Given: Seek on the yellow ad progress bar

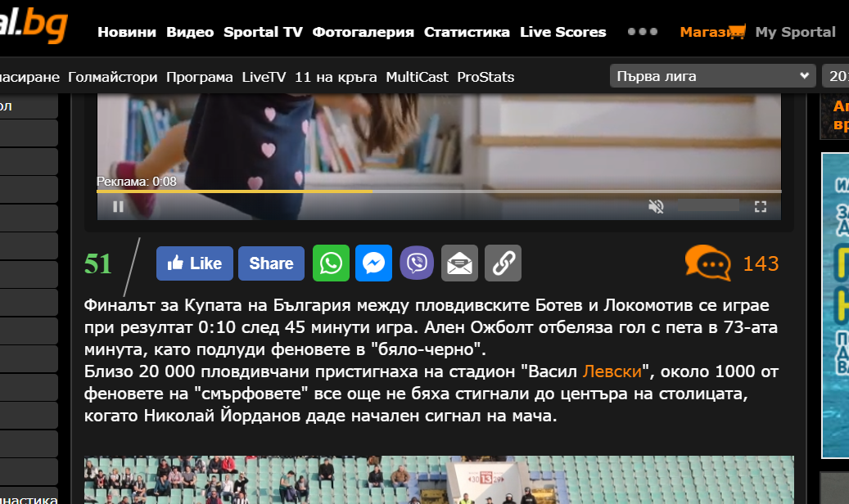Looking at the screenshot, I should click(x=439, y=191).
